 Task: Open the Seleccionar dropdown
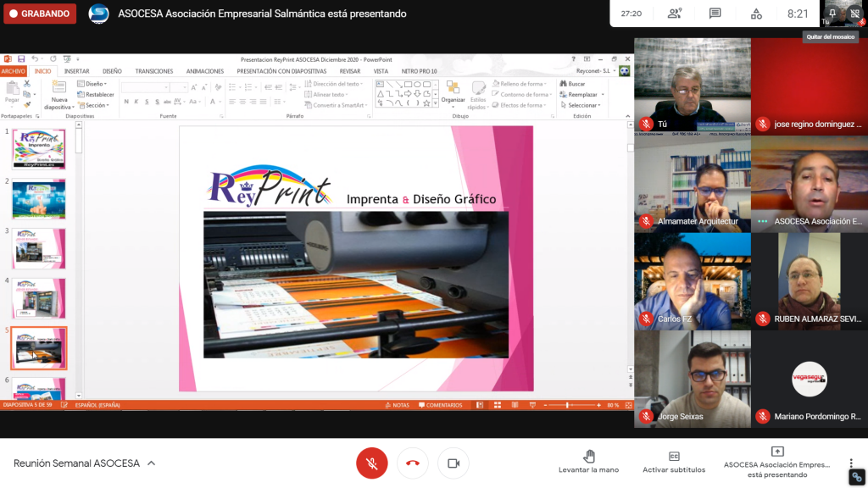[580, 105]
